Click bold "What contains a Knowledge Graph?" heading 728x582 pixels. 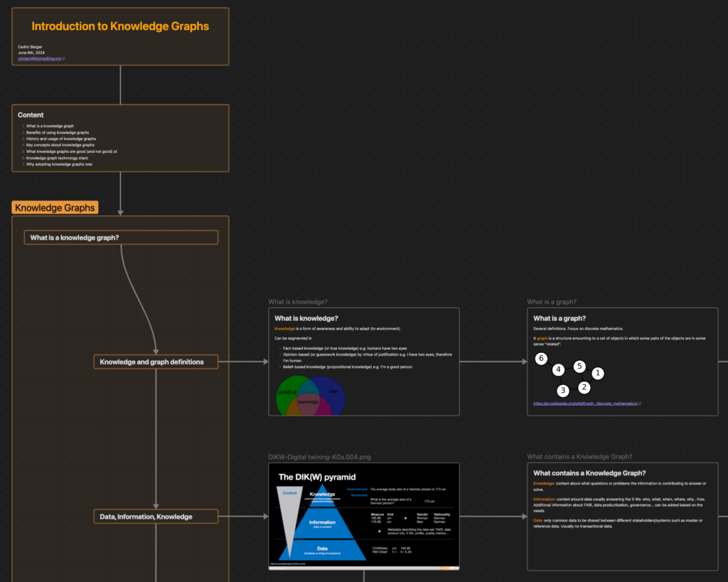click(x=589, y=473)
